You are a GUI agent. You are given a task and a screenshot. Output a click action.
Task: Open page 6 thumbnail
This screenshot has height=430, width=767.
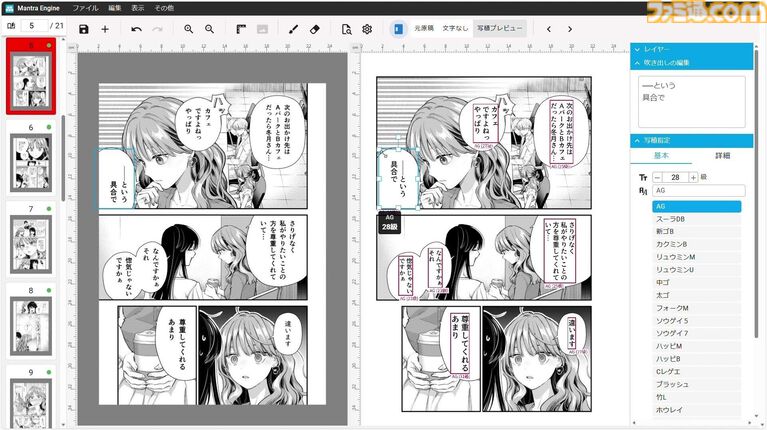[31, 163]
